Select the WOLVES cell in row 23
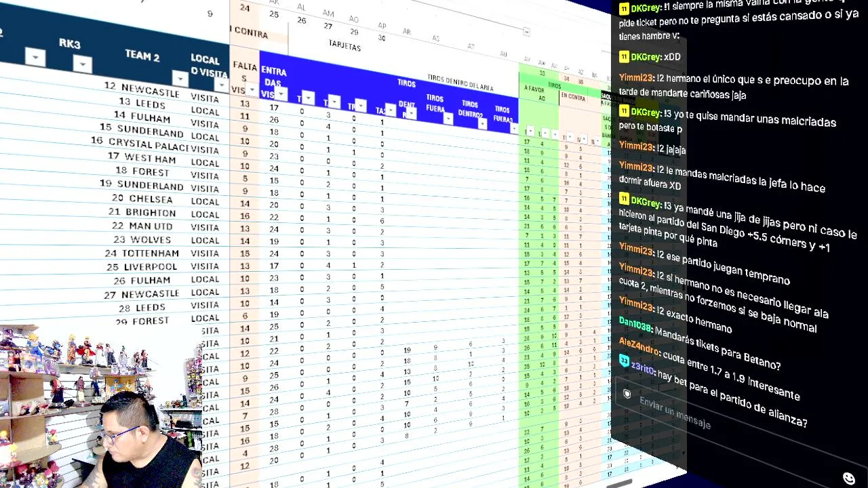 pos(151,239)
